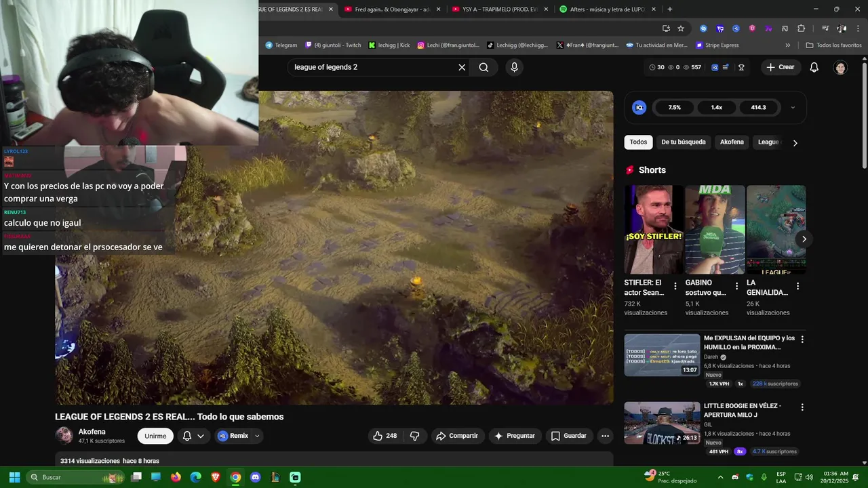Clear the YouTube search box text
Screen dimensions: 868x488
[x=462, y=67]
